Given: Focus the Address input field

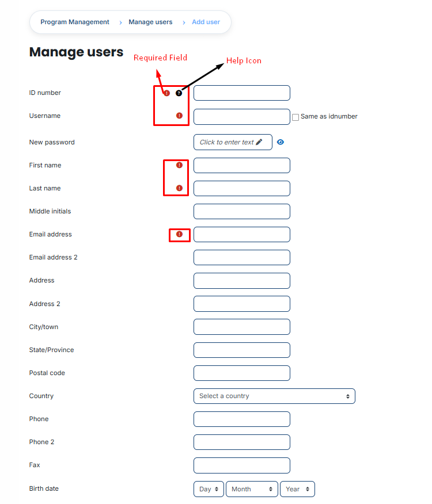Looking at the screenshot, I should 242,281.
